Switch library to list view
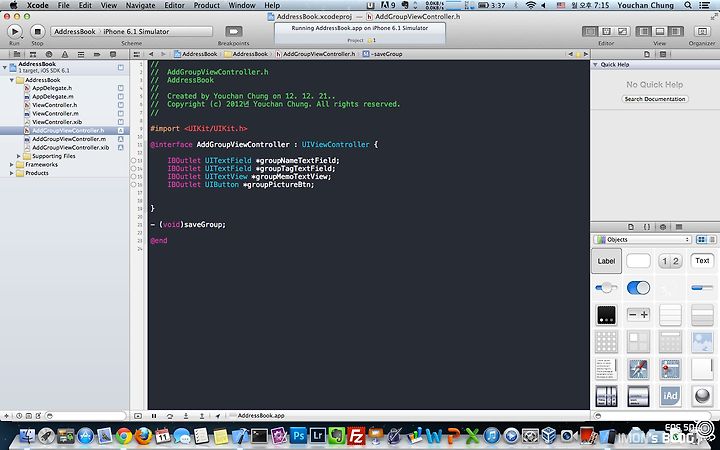The image size is (720, 450). click(x=712, y=240)
